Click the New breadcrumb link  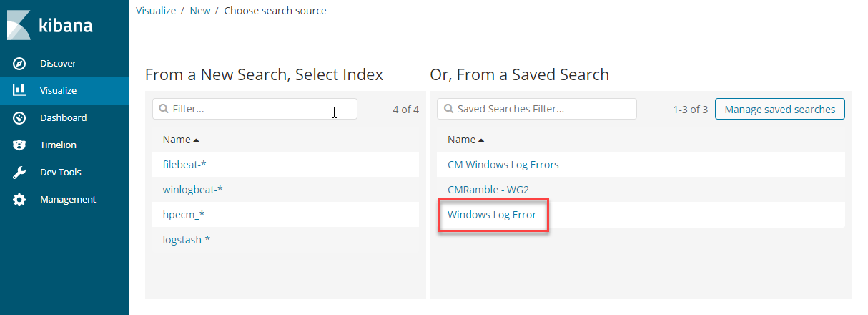pyautogui.click(x=200, y=11)
